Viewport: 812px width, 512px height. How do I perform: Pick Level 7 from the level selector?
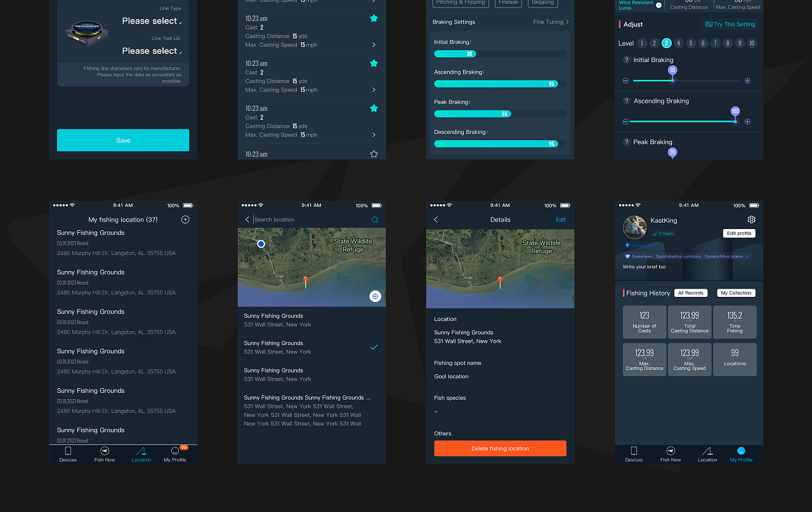pyautogui.click(x=716, y=43)
